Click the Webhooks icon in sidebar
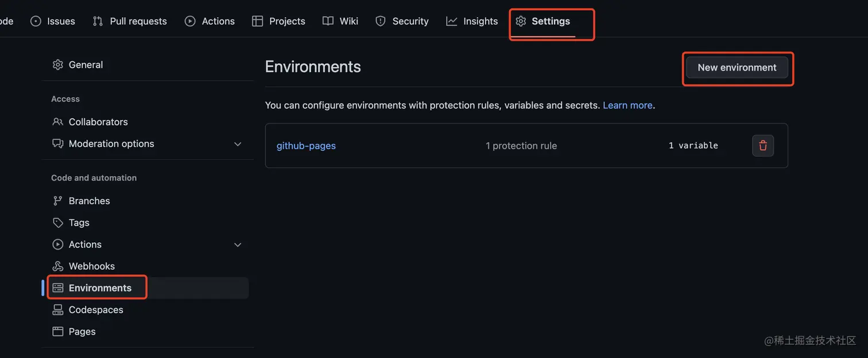The height and width of the screenshot is (358, 868). [x=57, y=266]
